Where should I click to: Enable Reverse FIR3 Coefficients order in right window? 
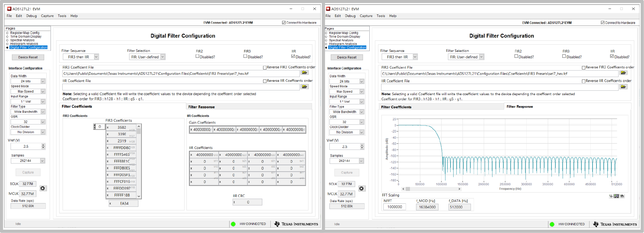[583, 67]
